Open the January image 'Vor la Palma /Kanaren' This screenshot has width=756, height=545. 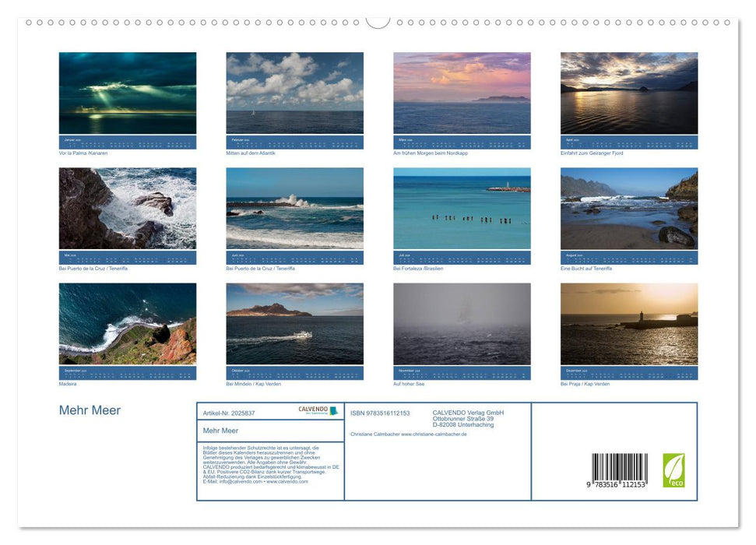(128, 93)
